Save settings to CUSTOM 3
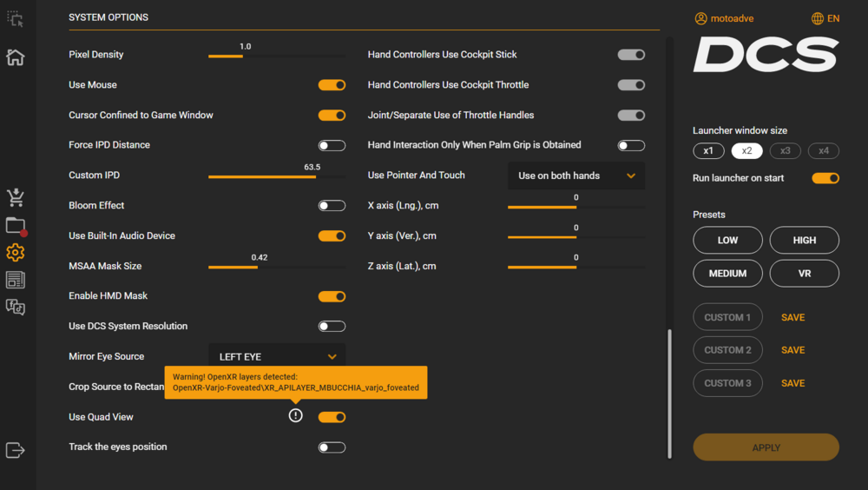 tap(792, 384)
